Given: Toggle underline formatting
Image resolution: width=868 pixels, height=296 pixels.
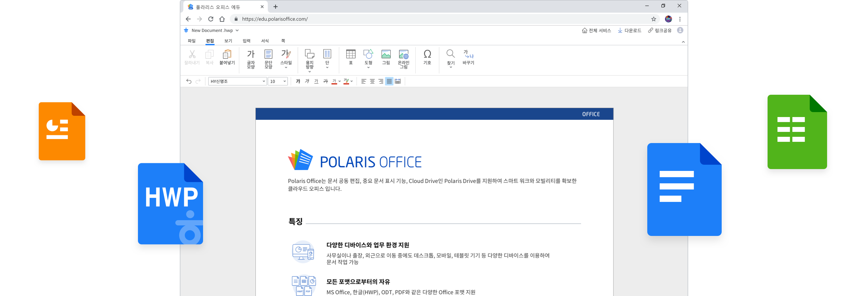Looking at the screenshot, I should [x=316, y=81].
